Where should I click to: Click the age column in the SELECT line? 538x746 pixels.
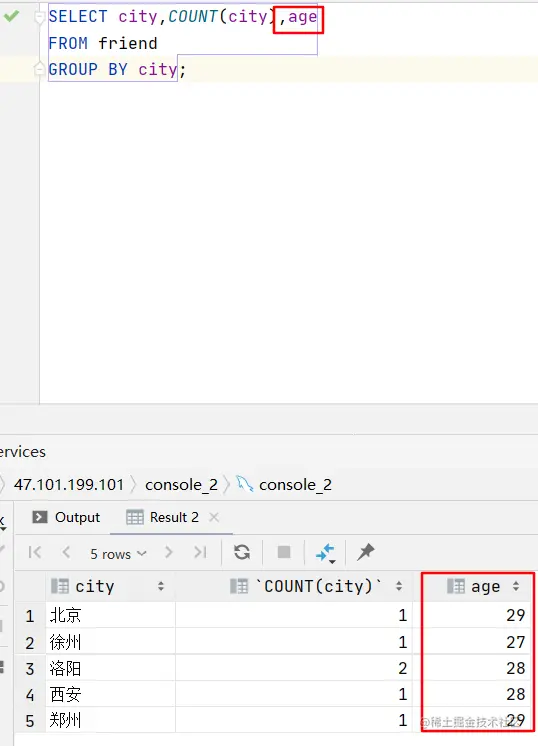point(303,18)
